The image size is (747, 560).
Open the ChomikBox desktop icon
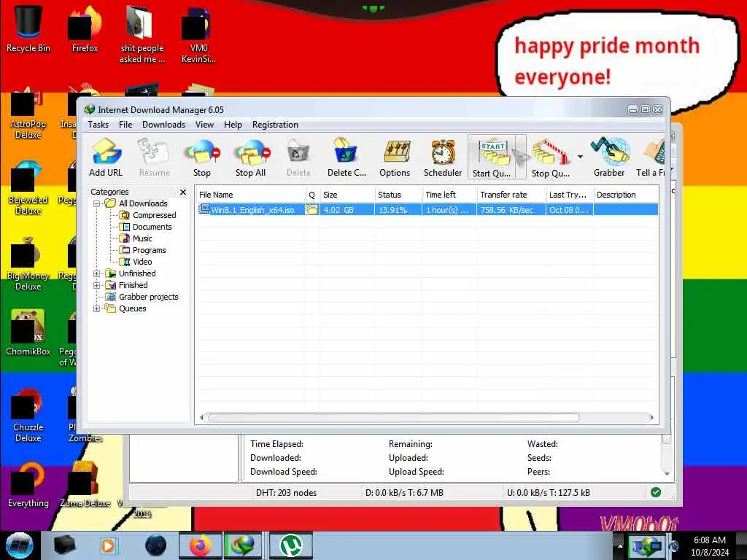(x=28, y=332)
